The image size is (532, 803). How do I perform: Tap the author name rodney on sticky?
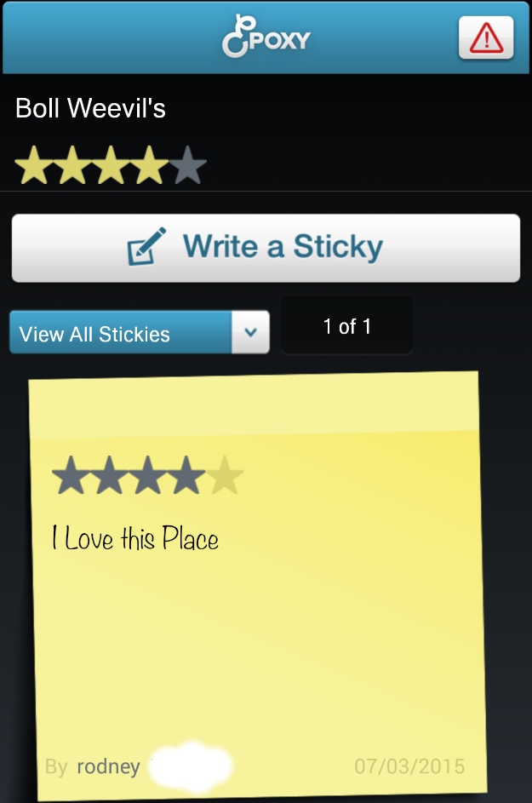point(108,766)
